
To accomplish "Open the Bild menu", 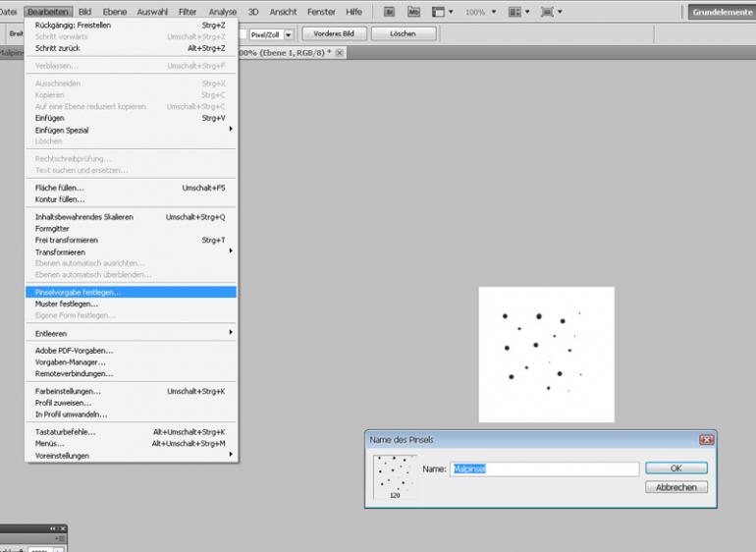I will point(84,12).
